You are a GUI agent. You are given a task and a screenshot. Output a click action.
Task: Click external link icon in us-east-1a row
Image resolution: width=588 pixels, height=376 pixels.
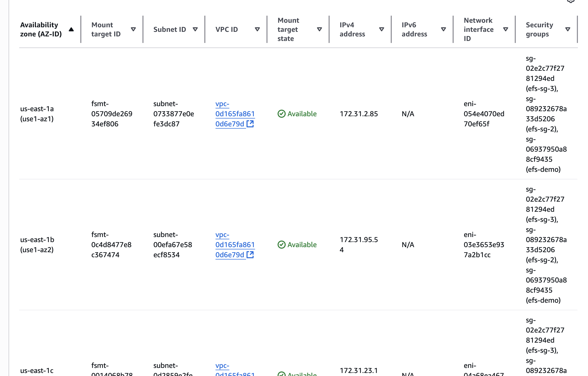tap(250, 124)
